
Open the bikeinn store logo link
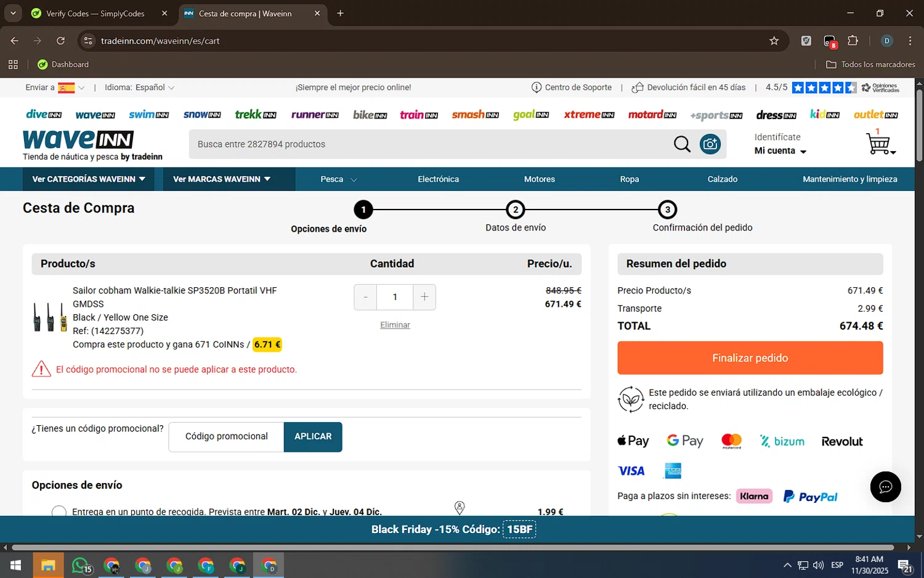(x=370, y=115)
